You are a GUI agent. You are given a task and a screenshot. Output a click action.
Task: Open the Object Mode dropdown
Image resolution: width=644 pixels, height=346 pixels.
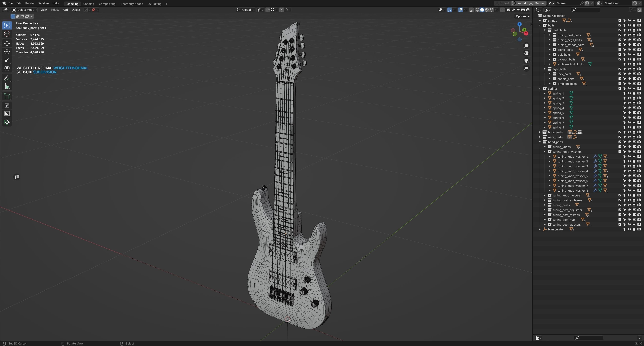24,10
